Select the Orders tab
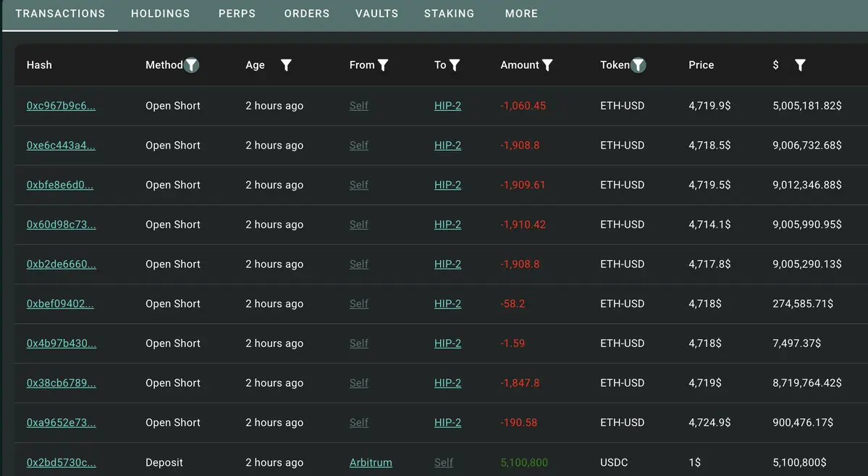 point(307,13)
